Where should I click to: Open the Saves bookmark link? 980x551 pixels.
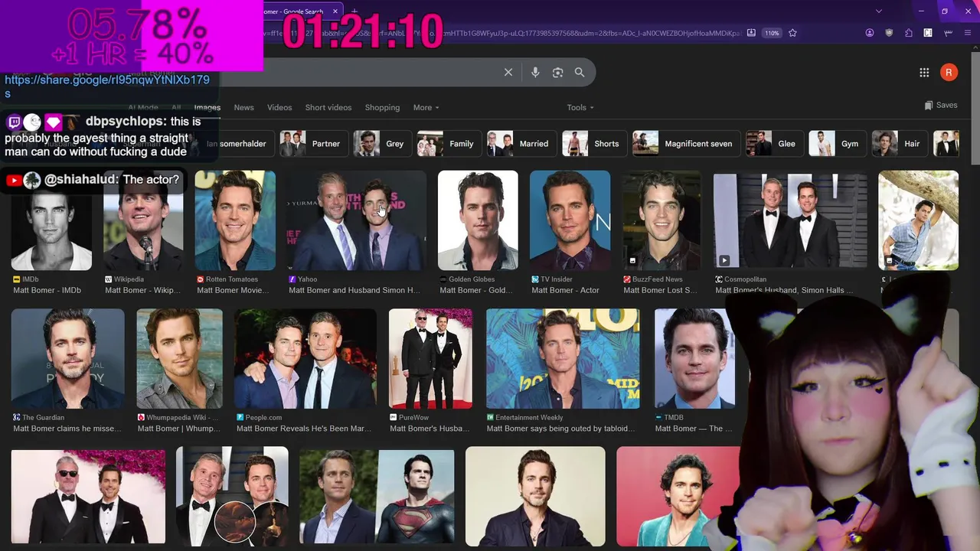coord(941,106)
